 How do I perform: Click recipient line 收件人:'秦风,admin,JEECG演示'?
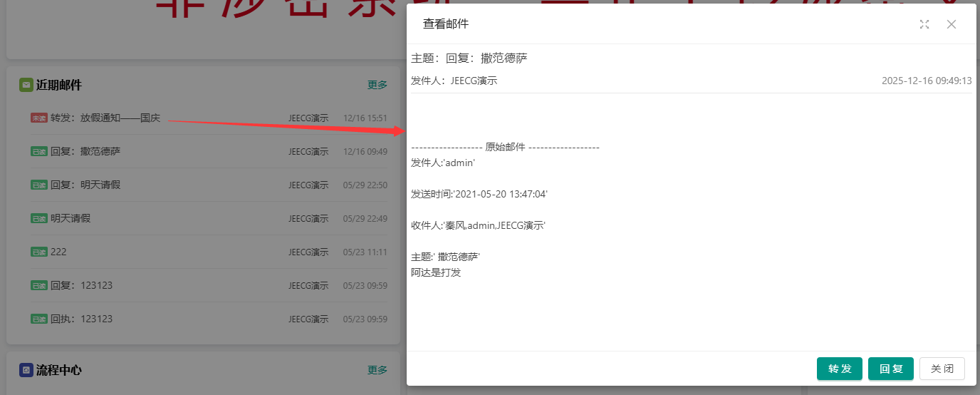(479, 225)
